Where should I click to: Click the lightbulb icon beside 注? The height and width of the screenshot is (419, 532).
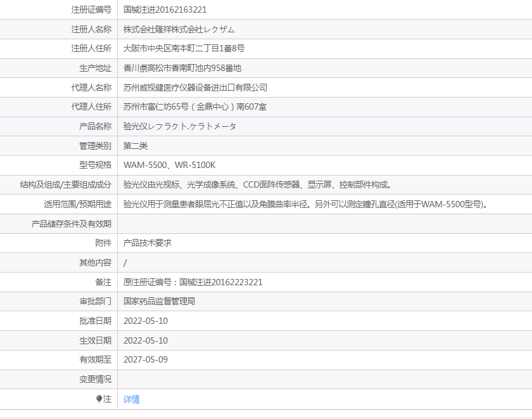click(99, 399)
